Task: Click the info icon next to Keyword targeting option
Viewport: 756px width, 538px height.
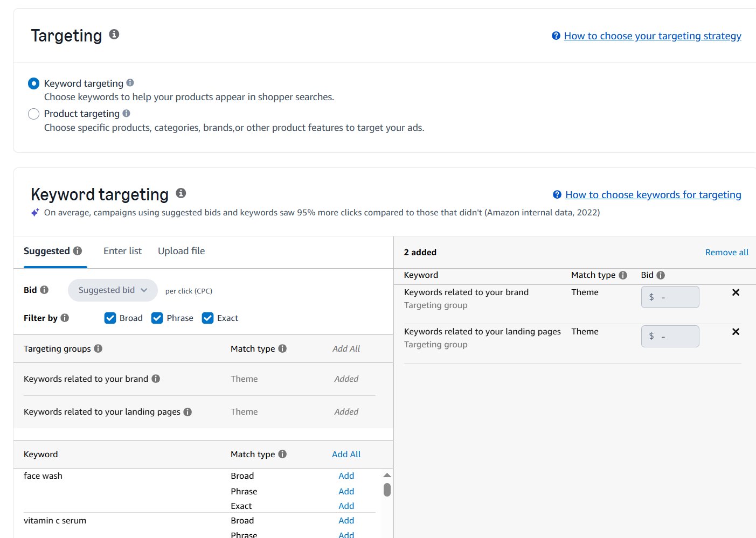Action: (130, 82)
